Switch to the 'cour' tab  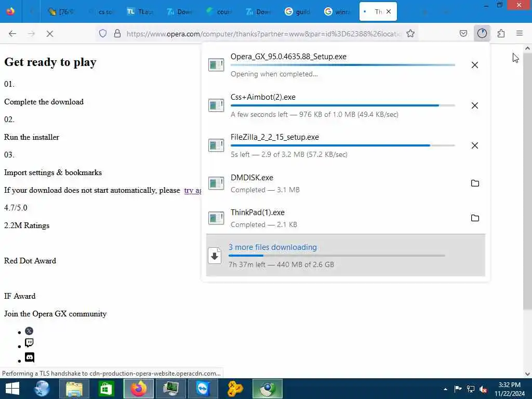pos(219,12)
